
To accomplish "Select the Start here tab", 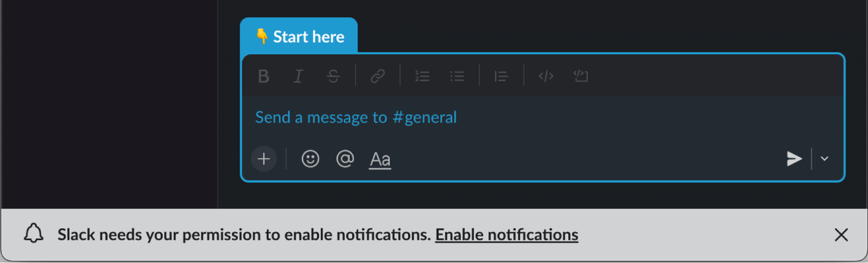I will [x=300, y=37].
